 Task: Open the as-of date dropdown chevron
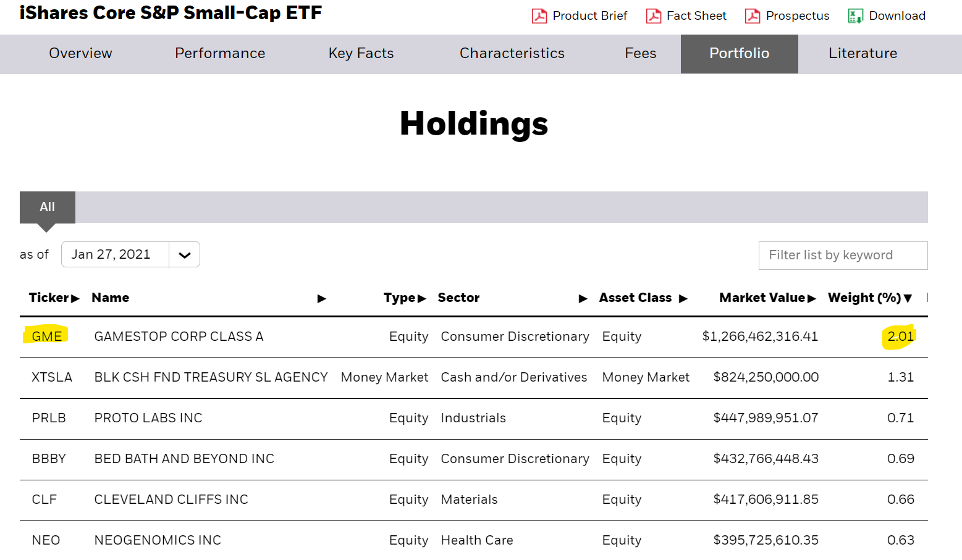pos(184,255)
